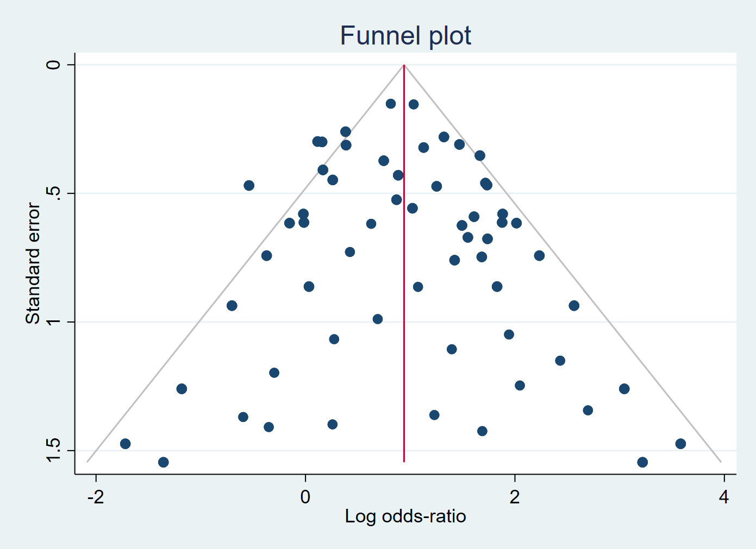Click the topmost data point left of red line
Image resolution: width=756 pixels, height=549 pixels.
pos(391,104)
